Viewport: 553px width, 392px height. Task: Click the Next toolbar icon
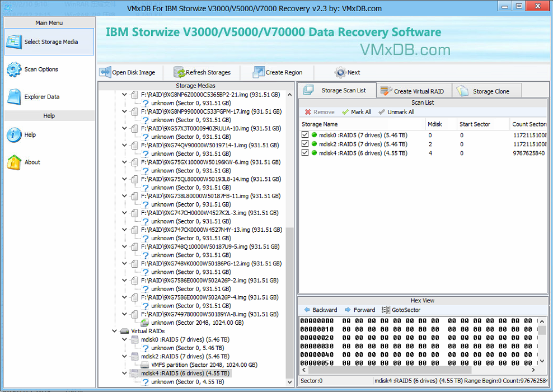(340, 72)
